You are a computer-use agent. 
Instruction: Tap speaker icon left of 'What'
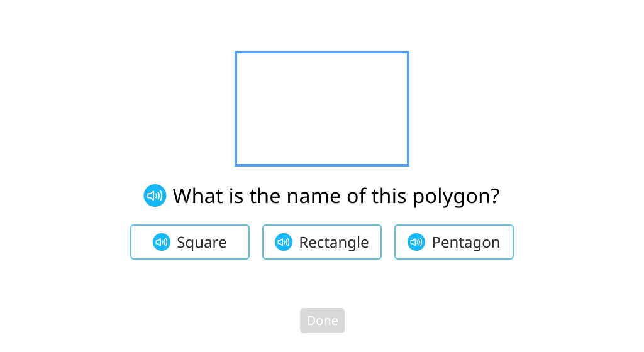coord(155,195)
